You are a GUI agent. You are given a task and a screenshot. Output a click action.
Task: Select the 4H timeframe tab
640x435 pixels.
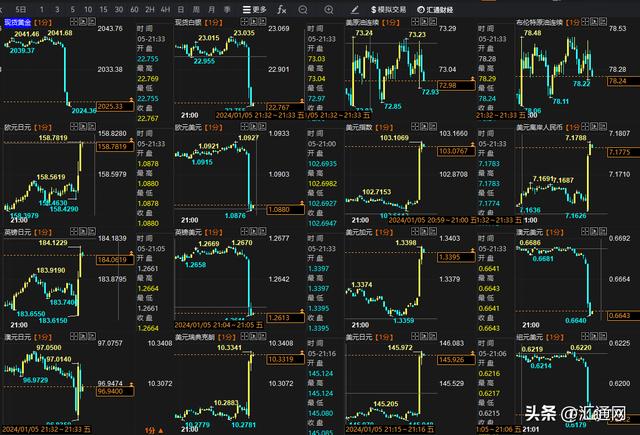click(164, 8)
